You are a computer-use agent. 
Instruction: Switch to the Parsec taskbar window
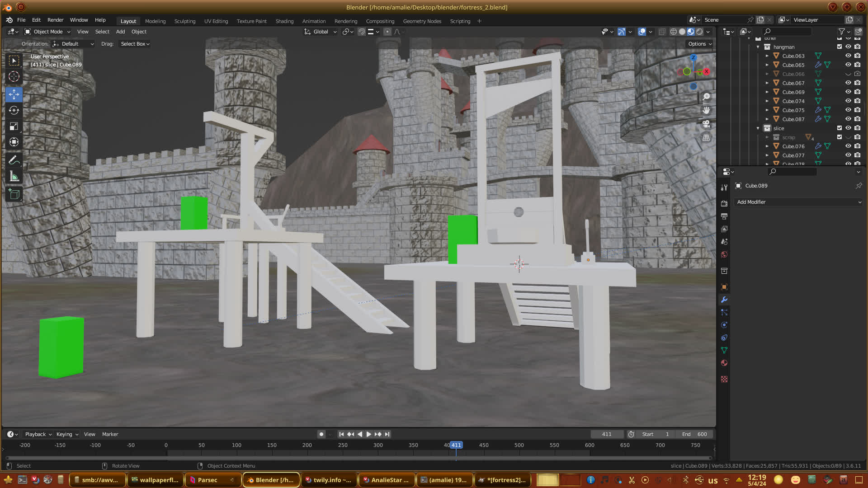(208, 480)
